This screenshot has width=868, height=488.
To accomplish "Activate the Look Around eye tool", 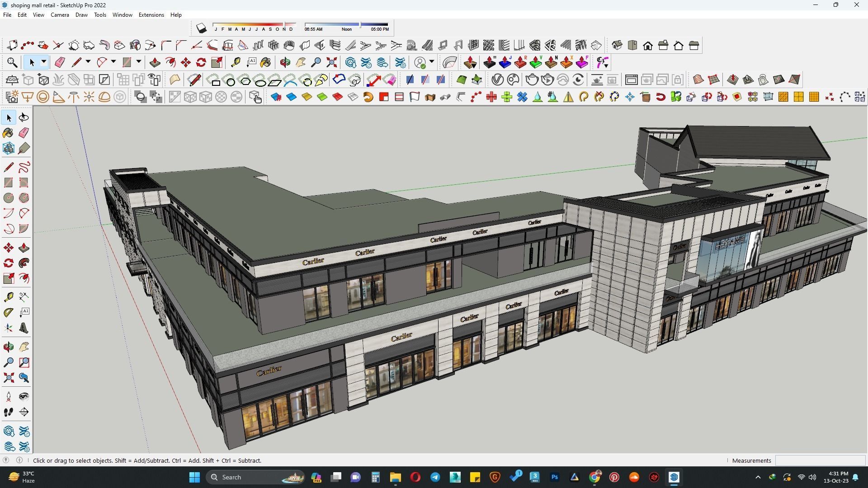I will pos(24,397).
